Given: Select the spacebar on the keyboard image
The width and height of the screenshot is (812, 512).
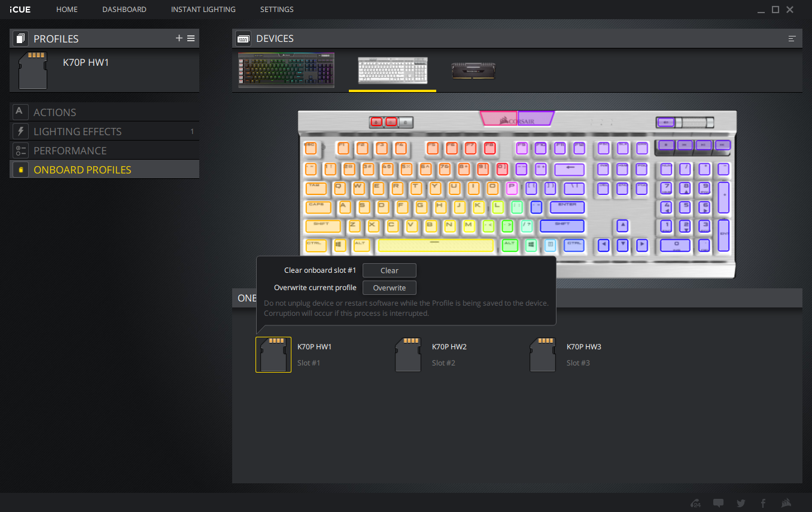Looking at the screenshot, I should click(x=436, y=245).
